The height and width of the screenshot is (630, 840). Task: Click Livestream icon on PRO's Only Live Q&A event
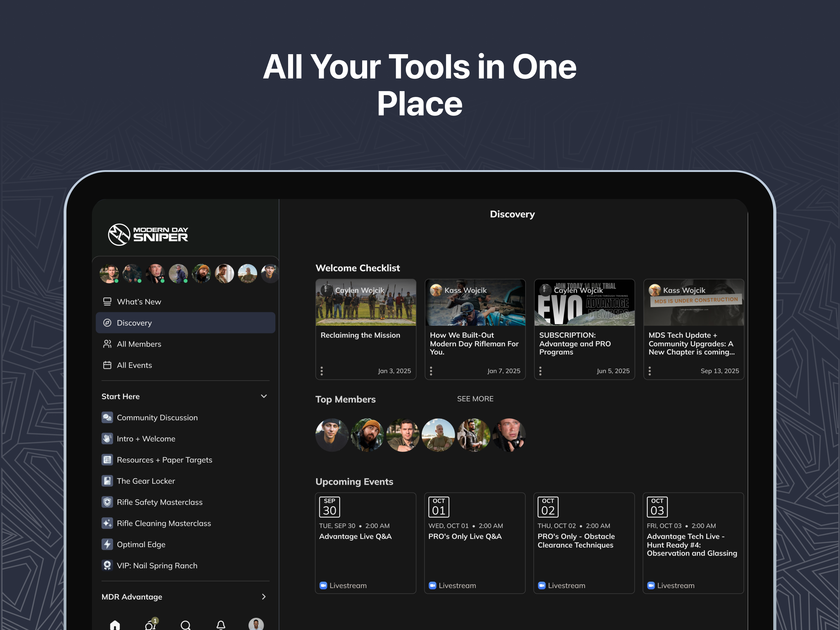433,585
